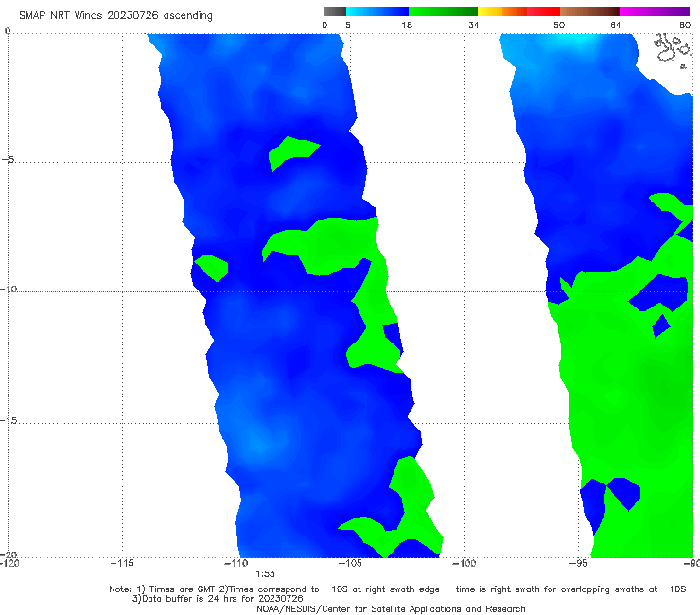Image resolution: width=700 pixels, height=615 pixels.
Task: Click the longitude axis label "-95"
Action: point(578,563)
